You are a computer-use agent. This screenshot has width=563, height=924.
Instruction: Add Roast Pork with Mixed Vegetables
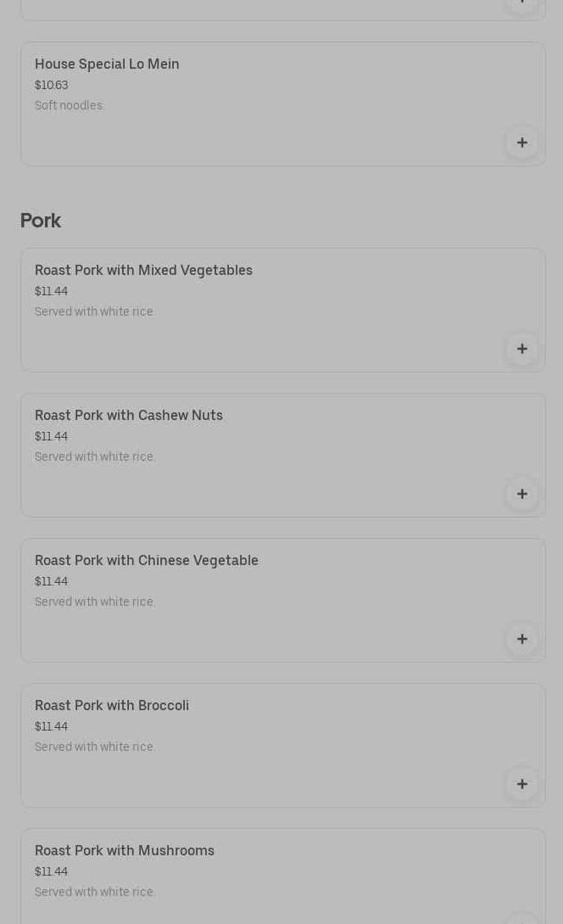point(521,349)
